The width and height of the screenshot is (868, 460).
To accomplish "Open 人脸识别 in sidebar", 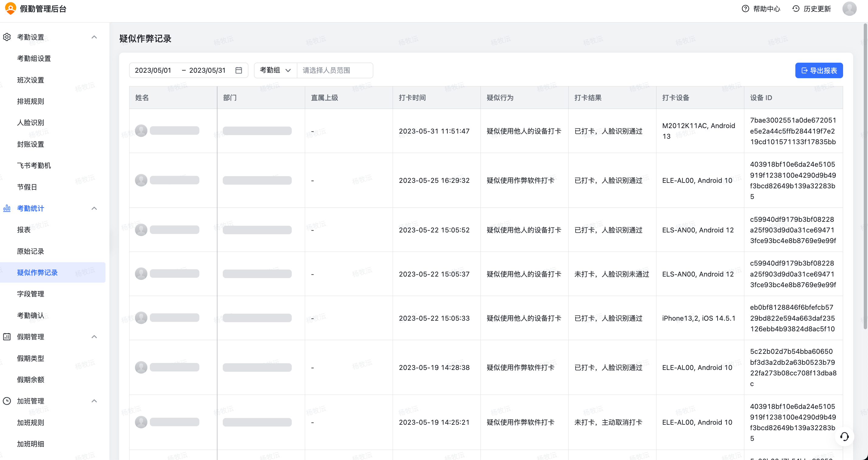I will (31, 123).
